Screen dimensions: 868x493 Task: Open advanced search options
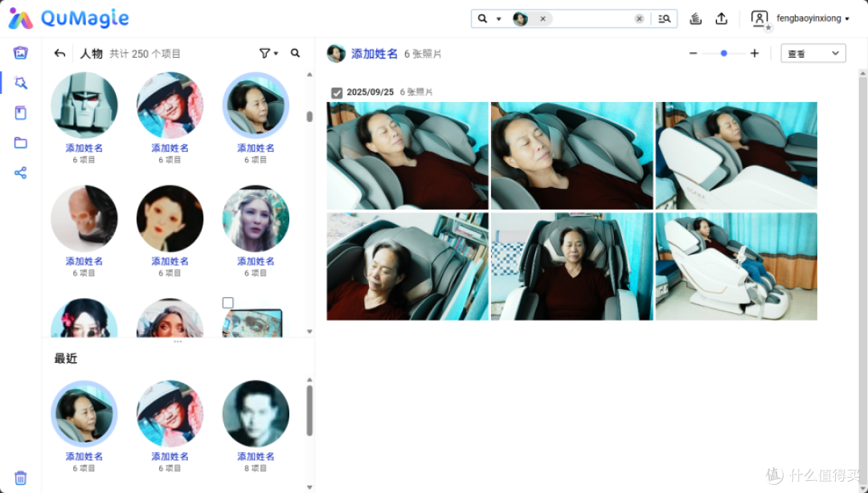[665, 18]
